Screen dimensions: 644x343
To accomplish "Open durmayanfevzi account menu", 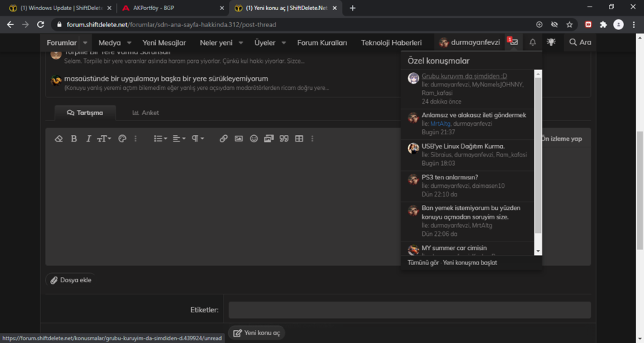I will coord(469,42).
